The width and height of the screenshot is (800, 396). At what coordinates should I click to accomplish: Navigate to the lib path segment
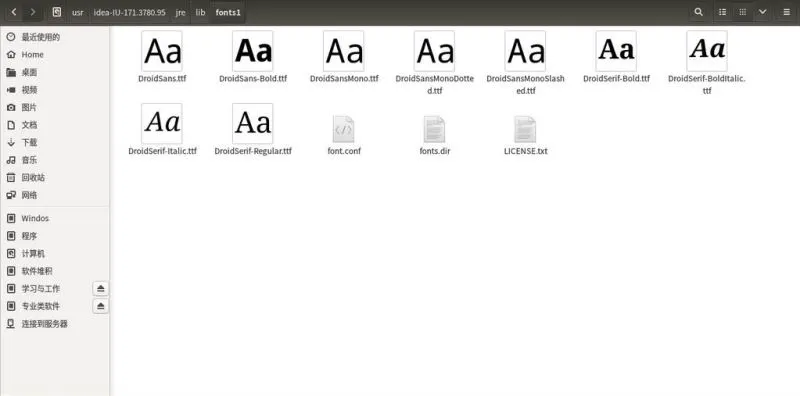(x=201, y=12)
